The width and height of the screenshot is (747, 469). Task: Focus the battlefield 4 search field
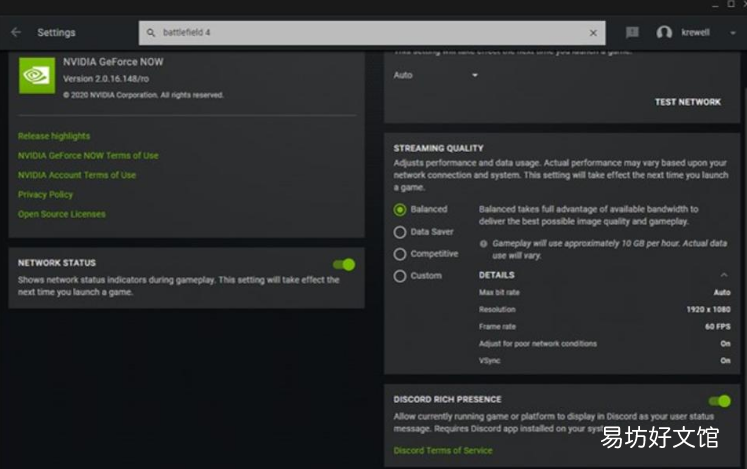click(372, 32)
